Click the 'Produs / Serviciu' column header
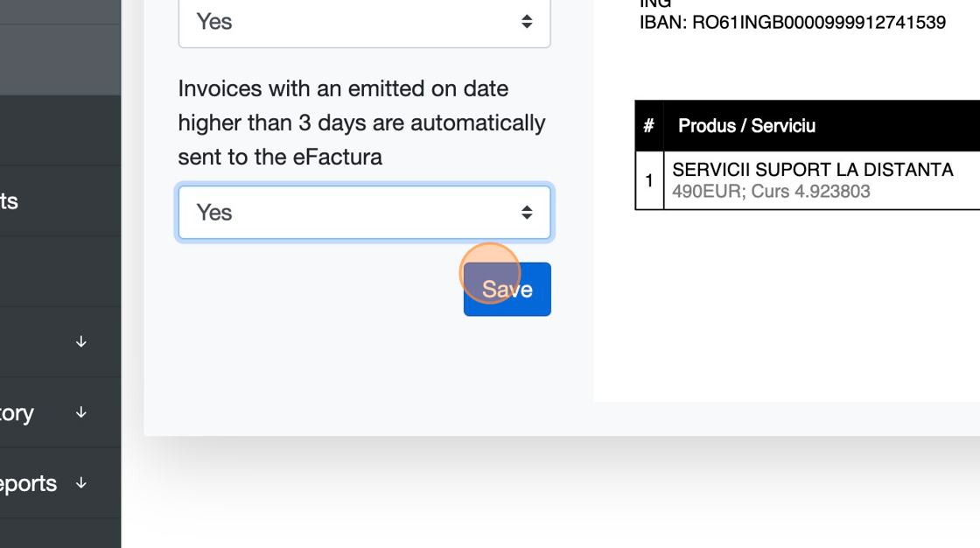This screenshot has width=980, height=548. 746,126
